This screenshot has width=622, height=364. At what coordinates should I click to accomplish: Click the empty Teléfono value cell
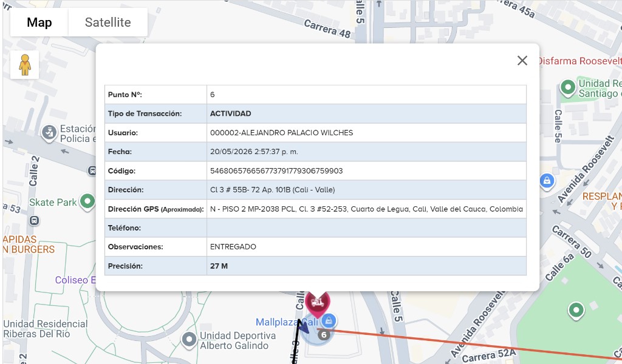coord(366,227)
